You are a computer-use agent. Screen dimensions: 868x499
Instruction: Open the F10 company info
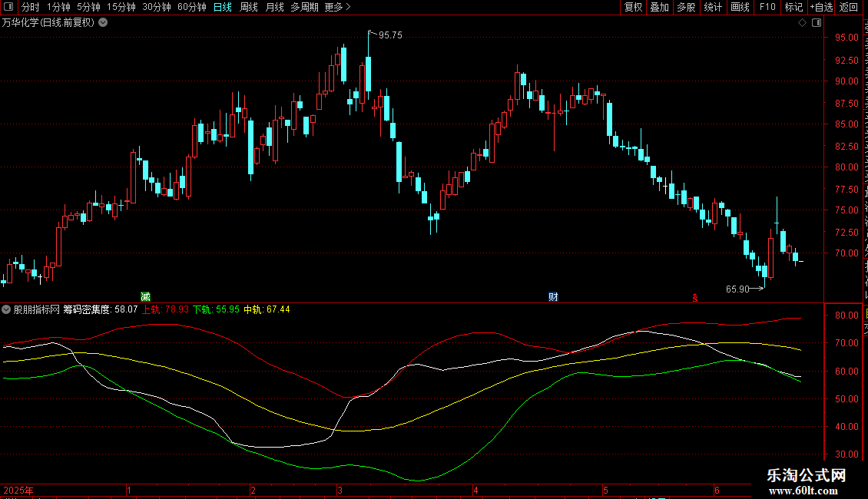767,7
